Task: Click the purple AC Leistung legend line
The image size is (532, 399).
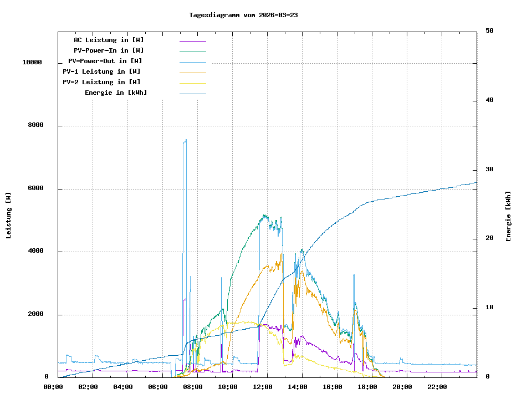Action: click(192, 40)
